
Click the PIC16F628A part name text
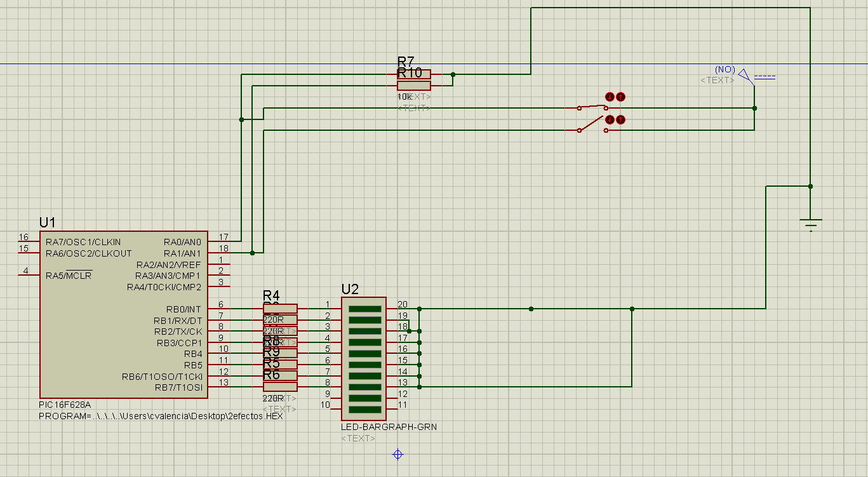point(64,405)
